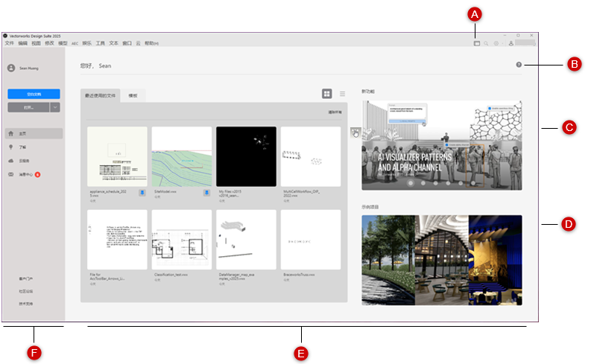Pin the appliance_schedule file with blue pin
Viewport: 591px width, 364px height.
click(x=142, y=193)
